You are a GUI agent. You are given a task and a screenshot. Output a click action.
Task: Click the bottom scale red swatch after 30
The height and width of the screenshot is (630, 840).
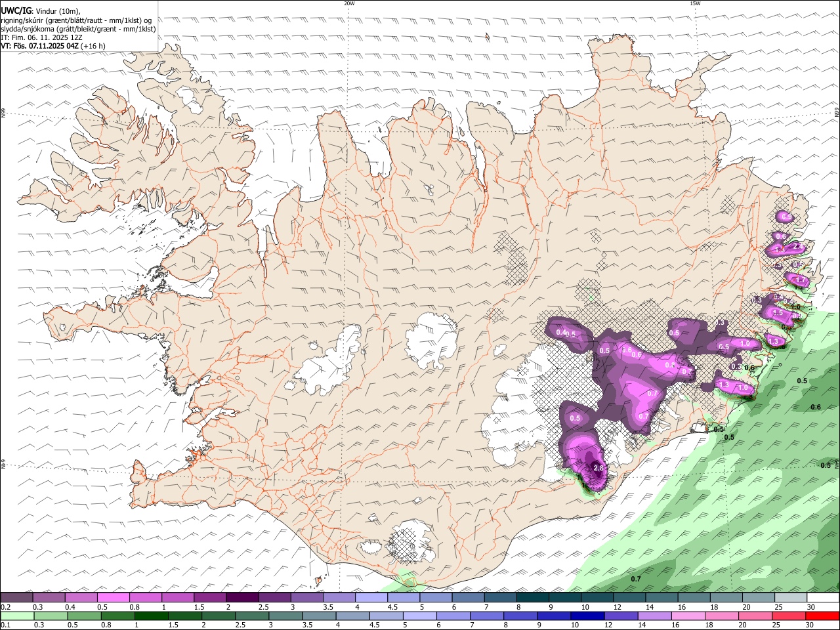tap(823, 616)
